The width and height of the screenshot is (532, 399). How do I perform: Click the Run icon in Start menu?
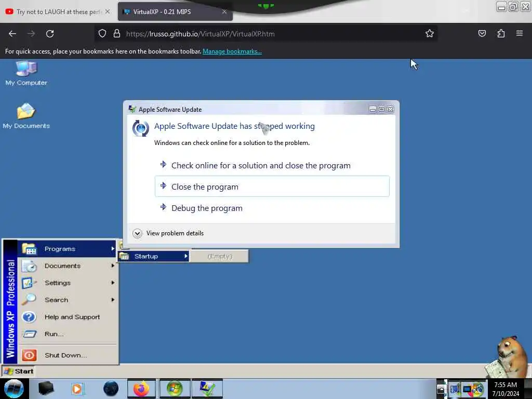pos(29,334)
